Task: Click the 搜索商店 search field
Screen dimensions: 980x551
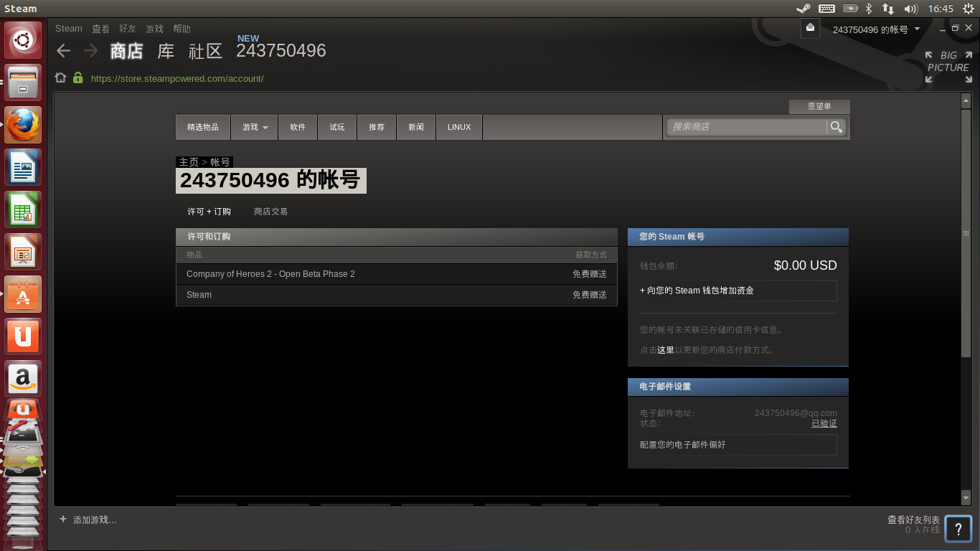Action: (747, 127)
